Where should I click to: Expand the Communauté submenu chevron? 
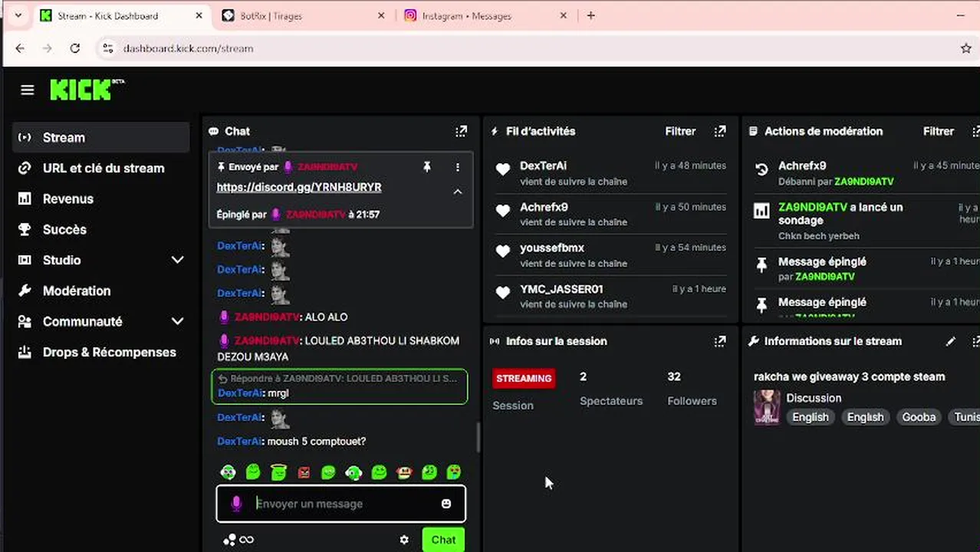(x=177, y=321)
